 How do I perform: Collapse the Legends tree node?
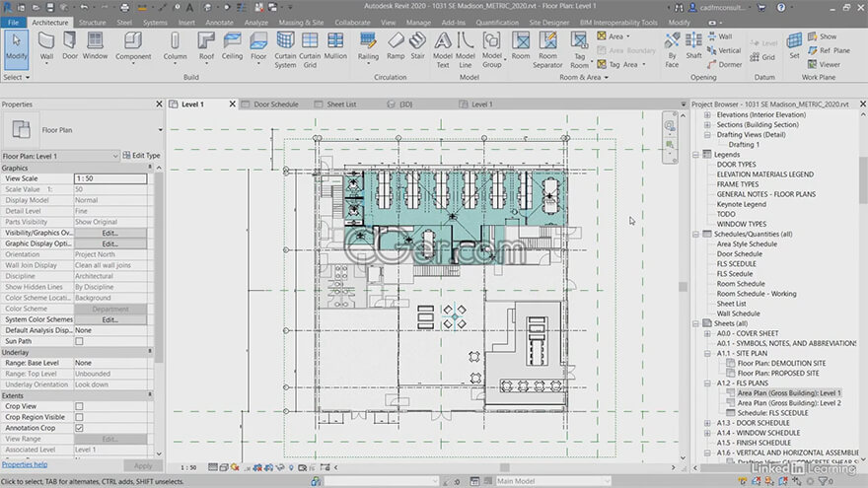[695, 155]
